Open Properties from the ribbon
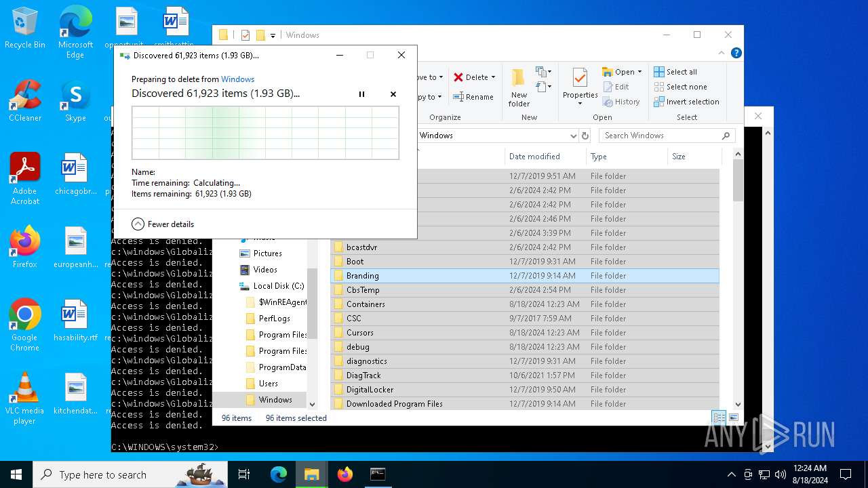The image size is (868, 488). point(580,83)
